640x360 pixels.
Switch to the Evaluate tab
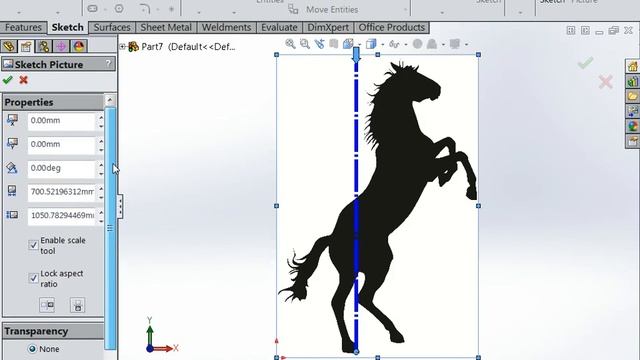279,27
